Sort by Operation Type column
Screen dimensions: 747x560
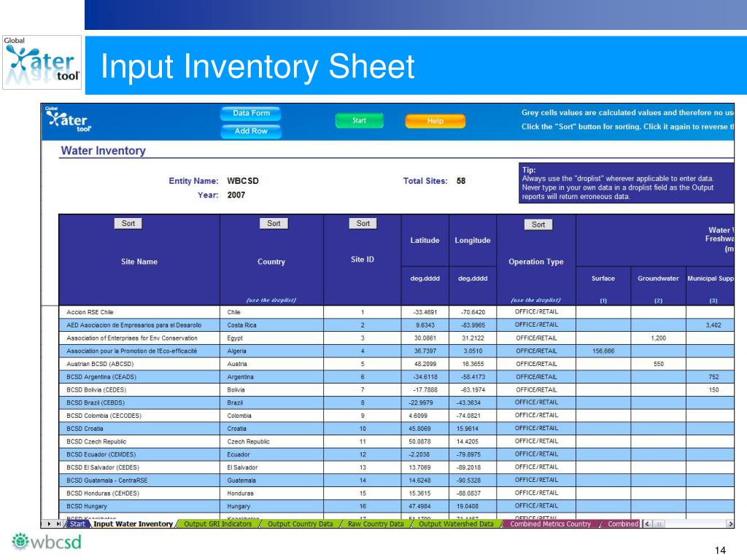pyautogui.click(x=538, y=225)
